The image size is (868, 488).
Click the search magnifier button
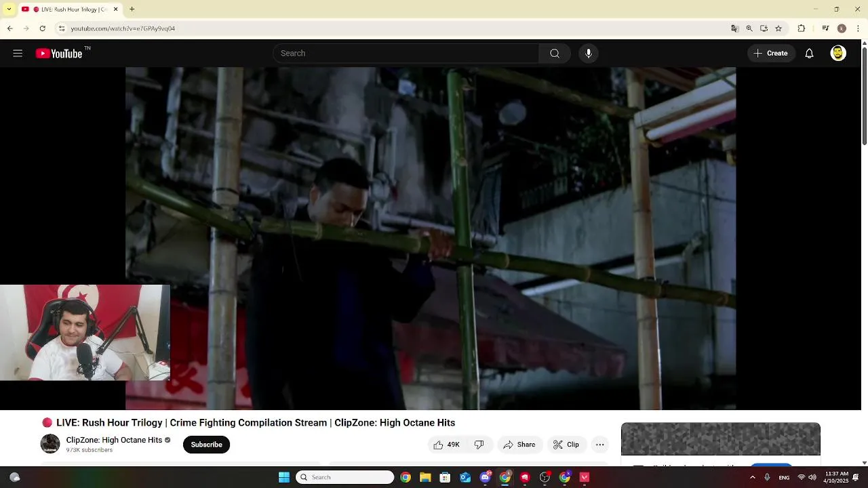[555, 54]
